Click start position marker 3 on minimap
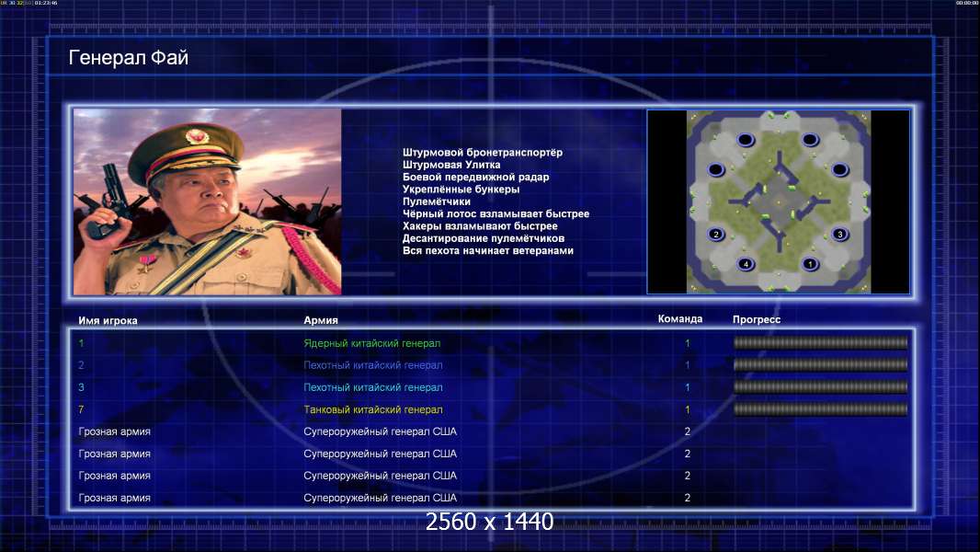Viewport: 980px width, 552px height. (x=840, y=235)
